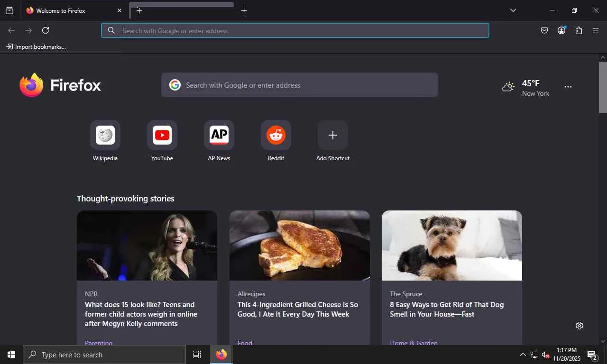
Task: Expand the list all tabs dropdown
Action: click(513, 10)
